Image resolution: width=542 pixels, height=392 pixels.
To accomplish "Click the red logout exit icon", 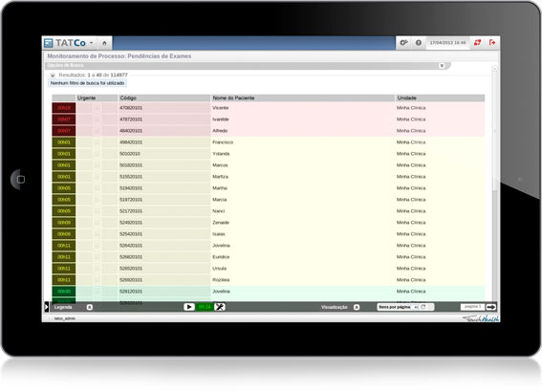I will [x=492, y=42].
